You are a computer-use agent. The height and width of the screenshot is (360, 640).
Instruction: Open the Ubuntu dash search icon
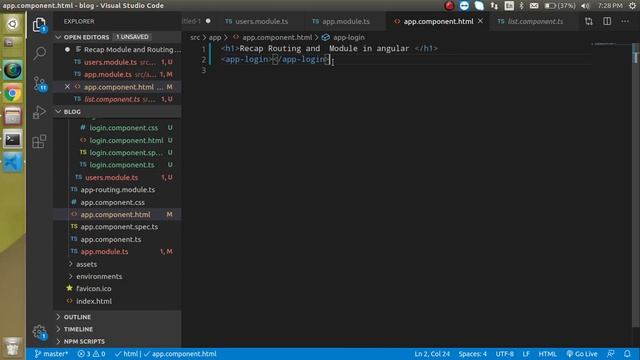click(13, 24)
